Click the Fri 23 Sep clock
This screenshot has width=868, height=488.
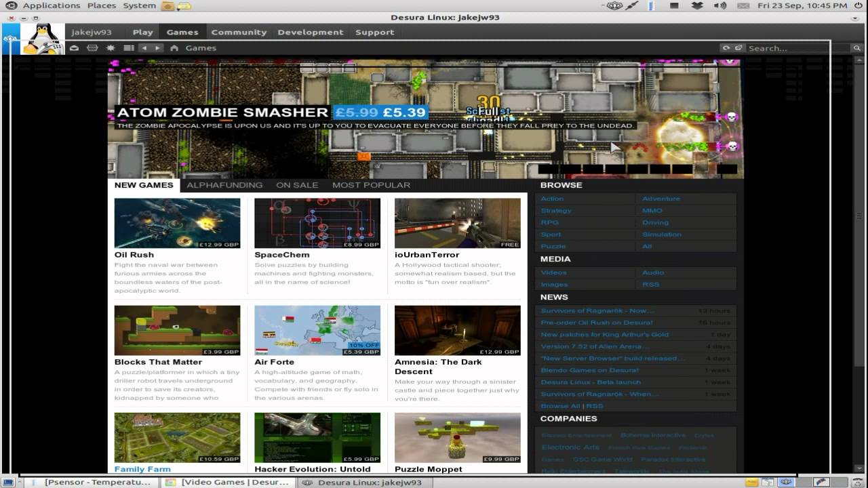[x=802, y=5]
